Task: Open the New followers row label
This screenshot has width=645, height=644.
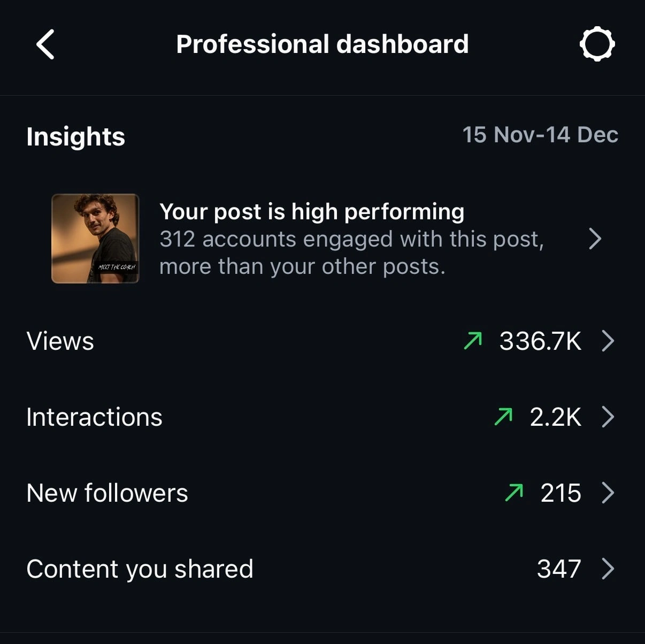Action: click(x=107, y=493)
